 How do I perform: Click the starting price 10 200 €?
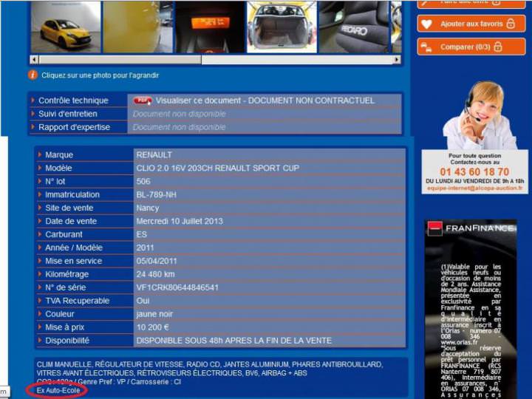pos(153,327)
